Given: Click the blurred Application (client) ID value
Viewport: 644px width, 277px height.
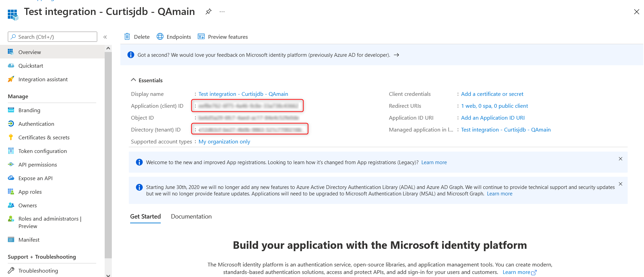Looking at the screenshot, I should point(248,106).
